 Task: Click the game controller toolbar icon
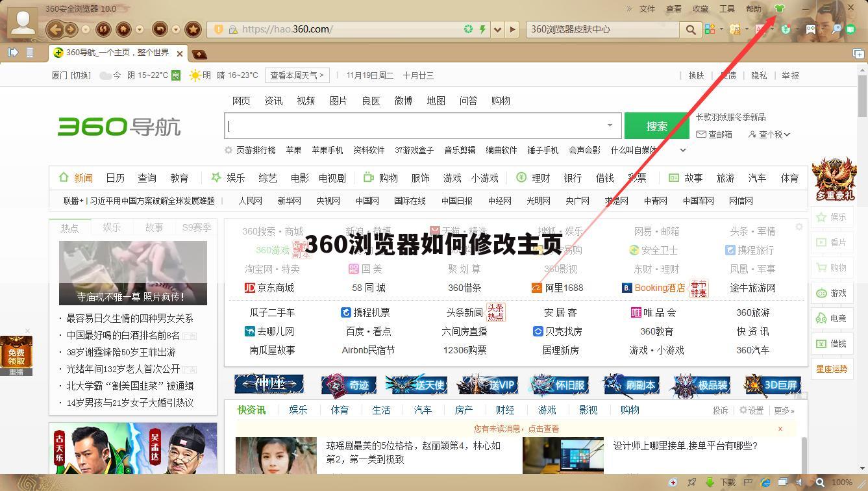pyautogui.click(x=811, y=29)
